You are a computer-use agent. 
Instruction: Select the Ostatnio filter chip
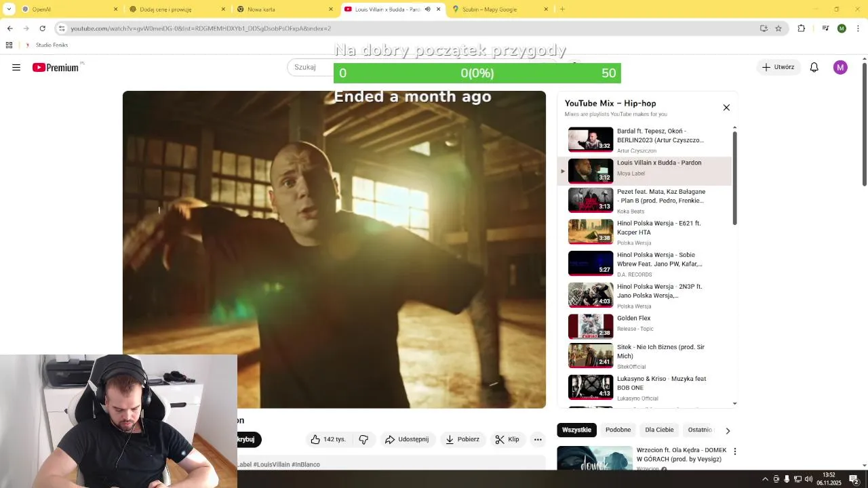699,430
